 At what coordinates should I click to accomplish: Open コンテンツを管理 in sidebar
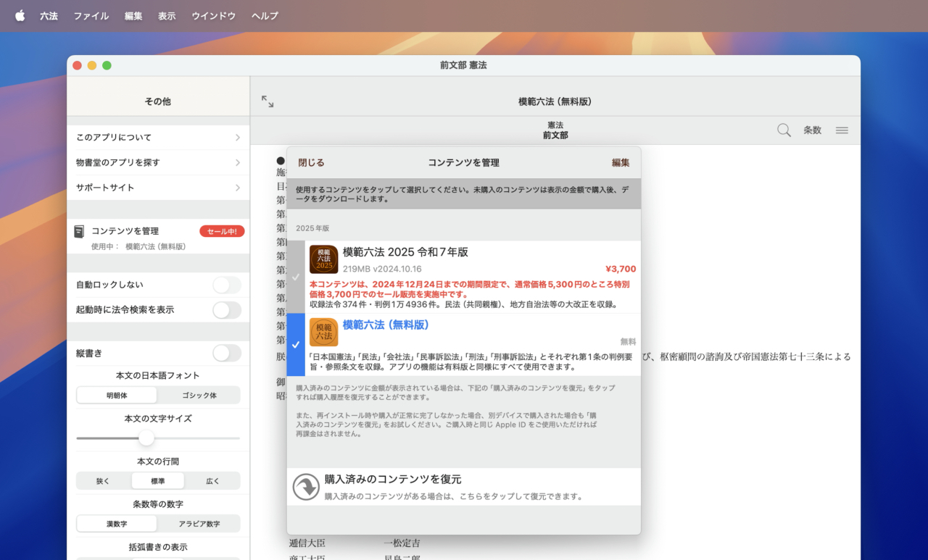pos(158,238)
